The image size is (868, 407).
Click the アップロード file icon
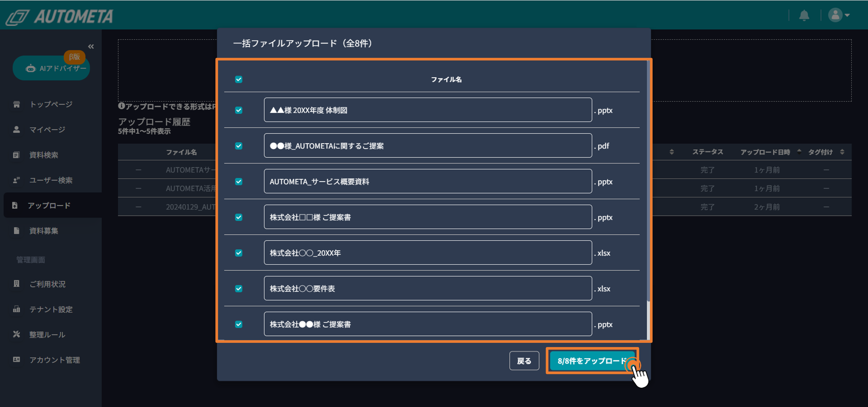[x=15, y=205]
